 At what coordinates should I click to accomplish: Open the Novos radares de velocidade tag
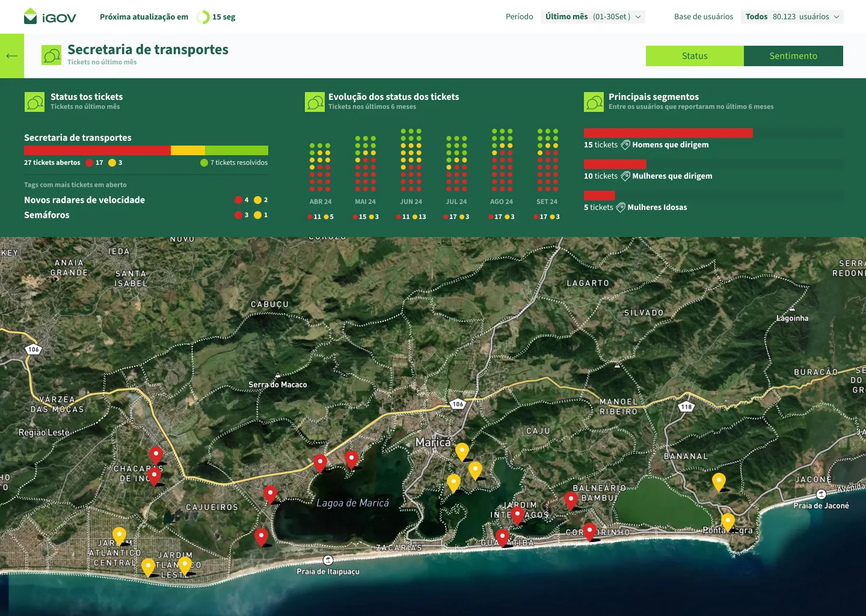coord(84,200)
